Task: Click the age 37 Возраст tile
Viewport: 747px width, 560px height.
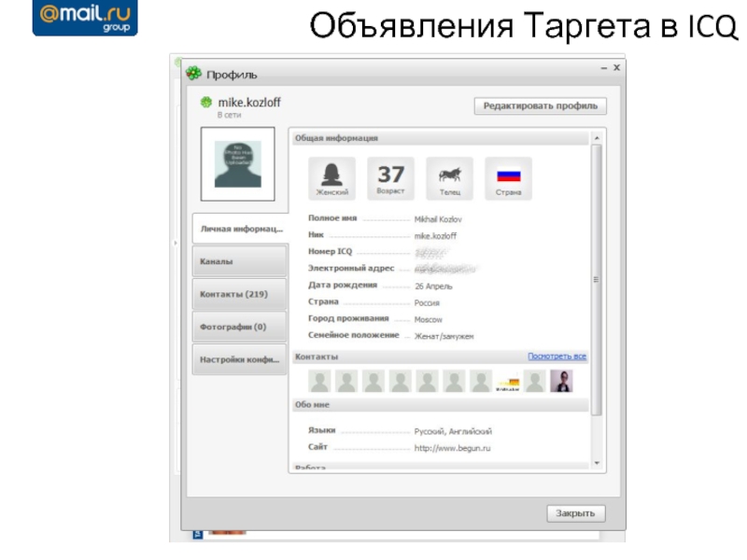Action: (390, 178)
